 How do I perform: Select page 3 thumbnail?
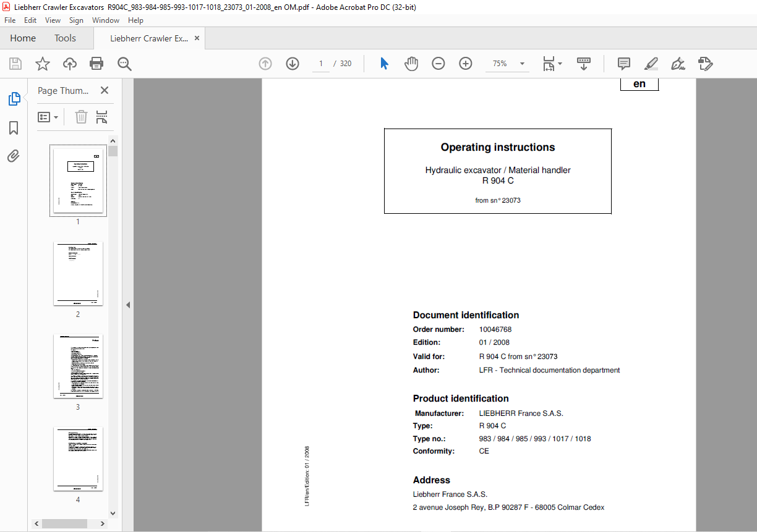pos(78,366)
